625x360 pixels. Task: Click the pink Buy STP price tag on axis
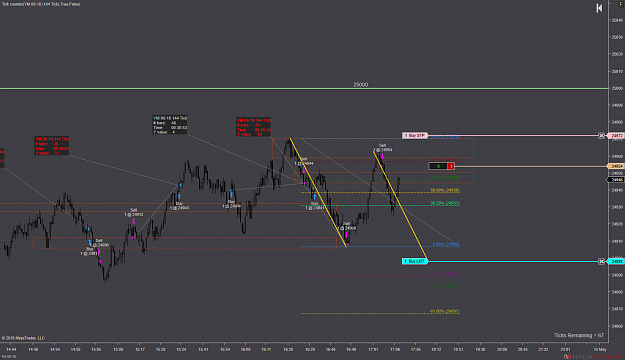(x=616, y=136)
